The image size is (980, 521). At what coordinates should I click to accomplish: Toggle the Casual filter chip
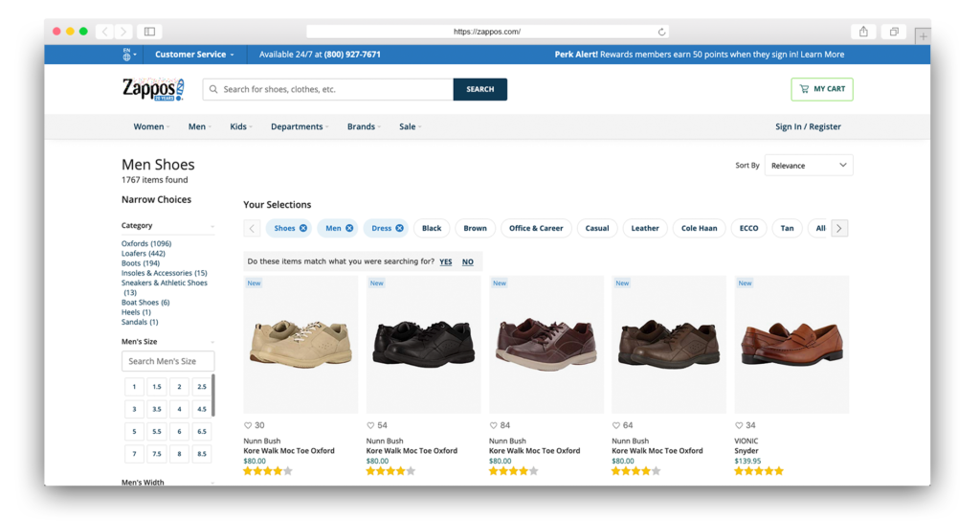pyautogui.click(x=597, y=228)
